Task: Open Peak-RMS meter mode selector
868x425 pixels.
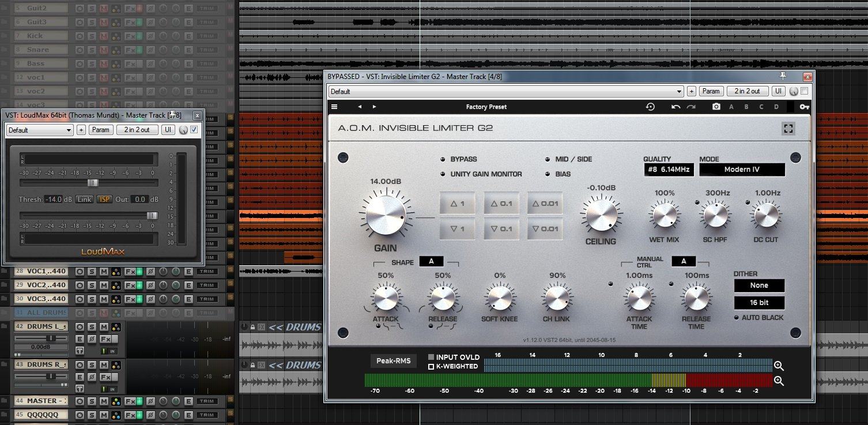Action: pyautogui.click(x=393, y=361)
